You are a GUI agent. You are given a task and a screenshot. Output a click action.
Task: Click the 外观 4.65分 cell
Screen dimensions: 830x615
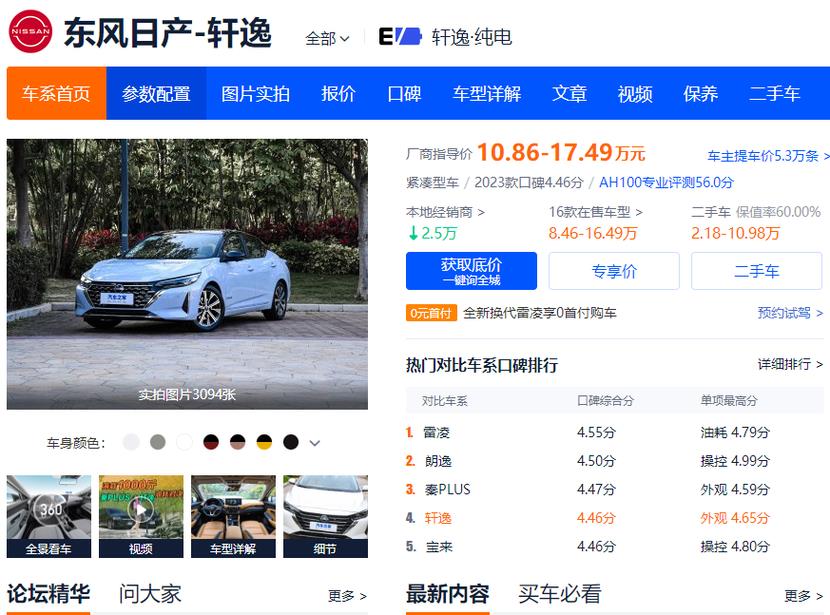pos(735,518)
